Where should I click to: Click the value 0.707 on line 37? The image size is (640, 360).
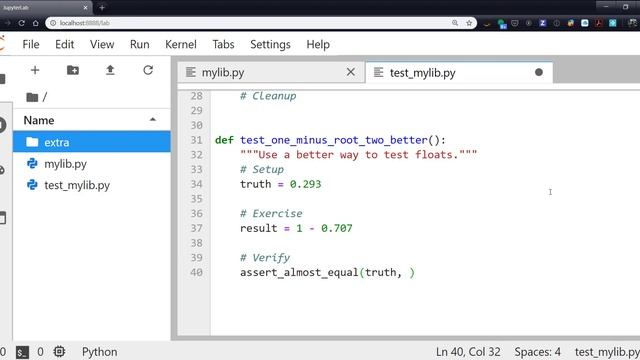pyautogui.click(x=337, y=228)
